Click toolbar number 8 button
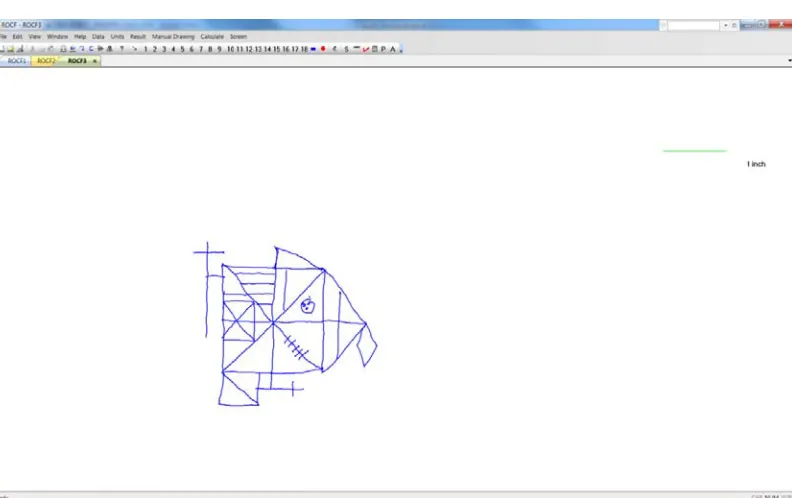The height and width of the screenshot is (498, 792). click(210, 49)
